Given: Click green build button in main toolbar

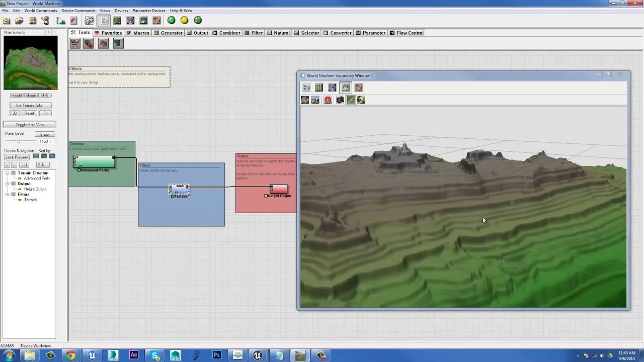Looking at the screenshot, I should point(172,21).
